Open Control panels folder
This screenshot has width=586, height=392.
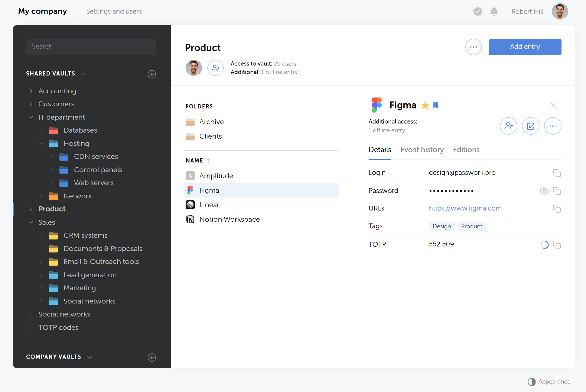(x=98, y=170)
